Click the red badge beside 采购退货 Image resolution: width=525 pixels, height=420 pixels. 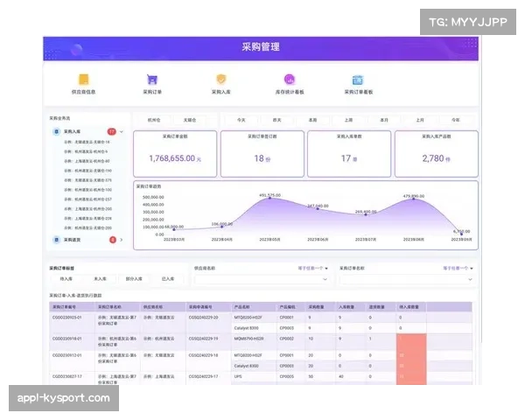(x=112, y=239)
